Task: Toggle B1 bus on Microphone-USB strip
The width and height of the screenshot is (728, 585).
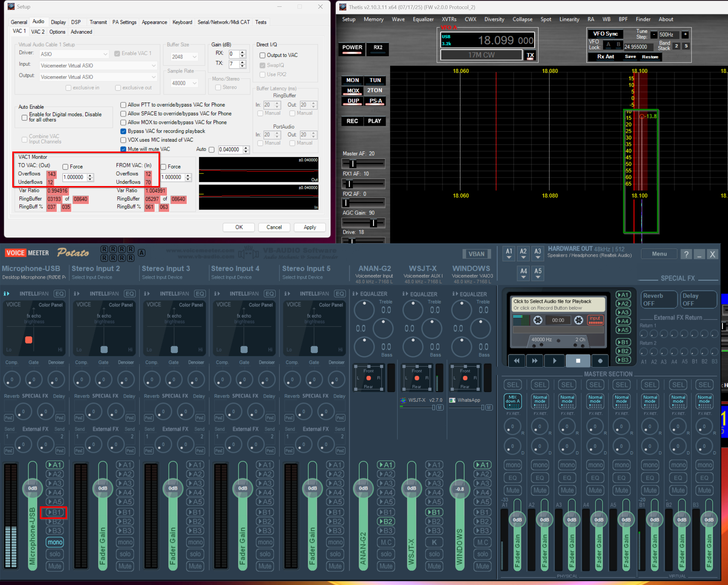Action: tap(55, 512)
